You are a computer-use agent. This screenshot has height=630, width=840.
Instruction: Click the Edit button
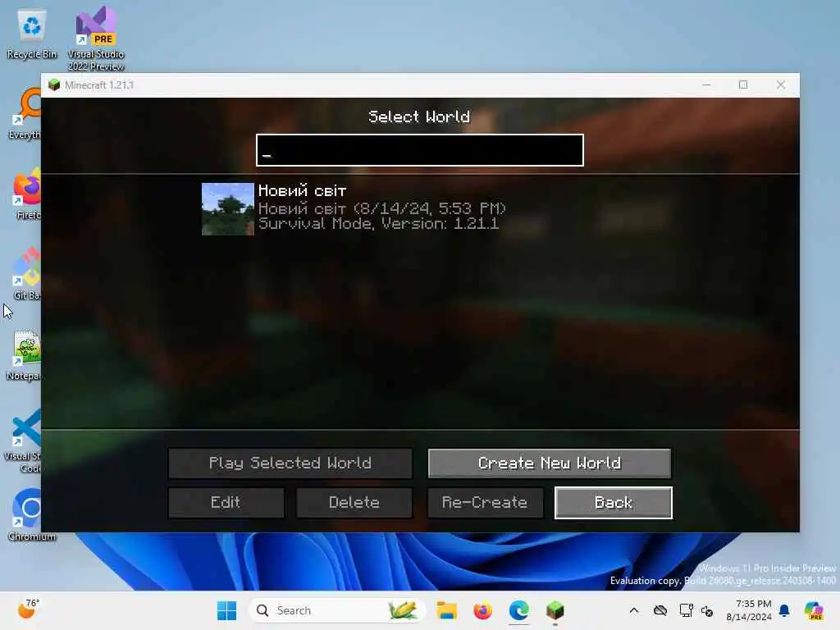(226, 503)
